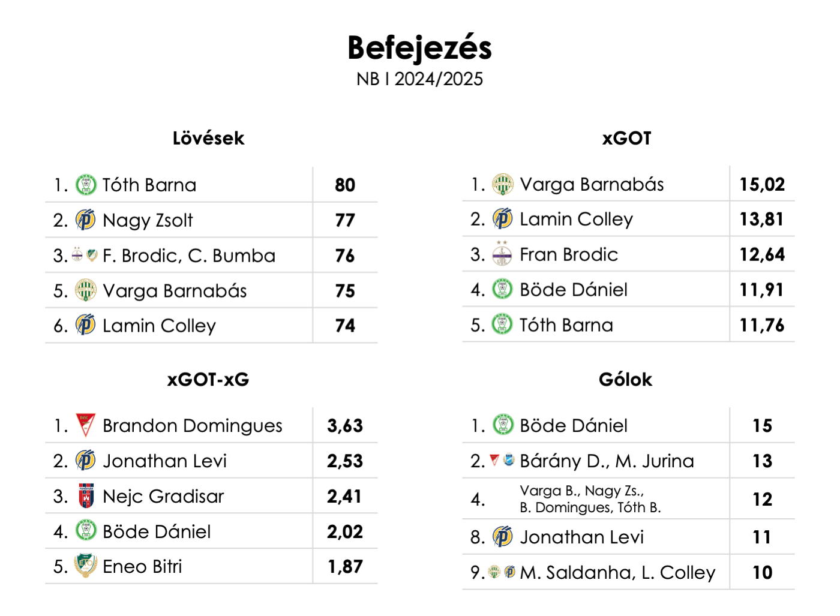Select the xGOT-xG table heading
The width and height of the screenshot is (840, 616).
[208, 380]
